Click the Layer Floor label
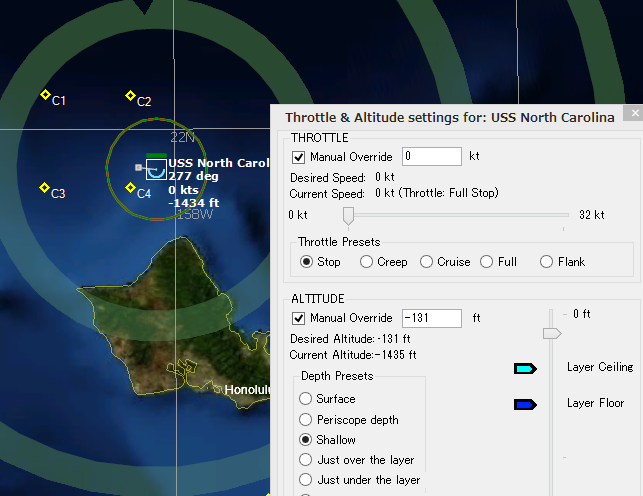Image resolution: width=643 pixels, height=496 pixels. pos(595,403)
